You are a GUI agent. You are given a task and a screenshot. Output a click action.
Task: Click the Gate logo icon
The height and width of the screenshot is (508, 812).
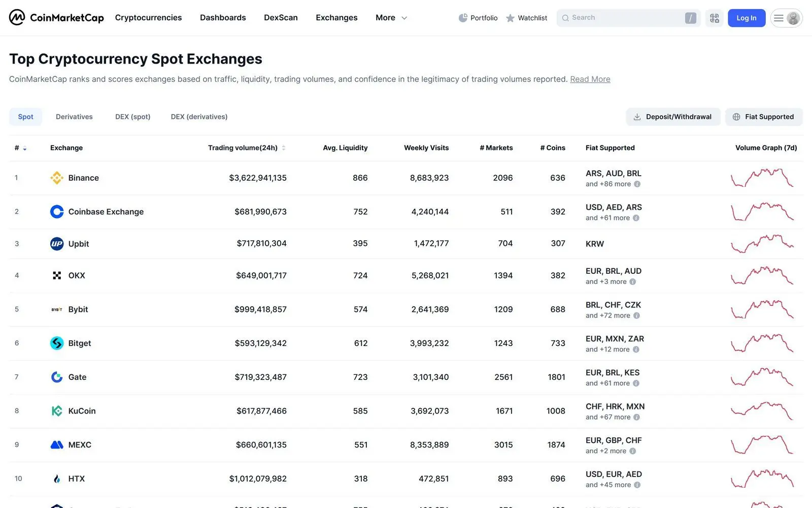(57, 377)
